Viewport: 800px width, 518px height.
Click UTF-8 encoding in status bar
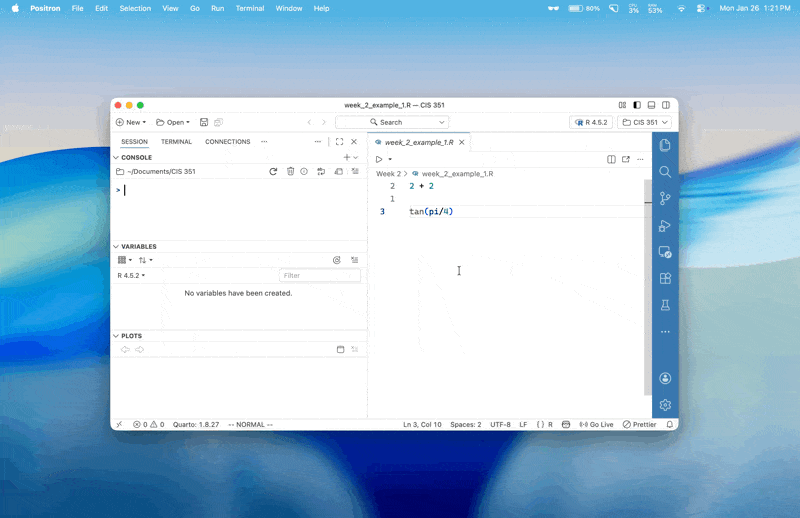click(x=500, y=425)
